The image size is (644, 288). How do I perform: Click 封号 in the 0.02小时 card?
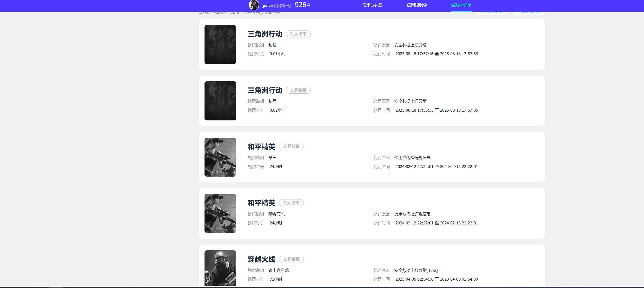click(x=273, y=101)
